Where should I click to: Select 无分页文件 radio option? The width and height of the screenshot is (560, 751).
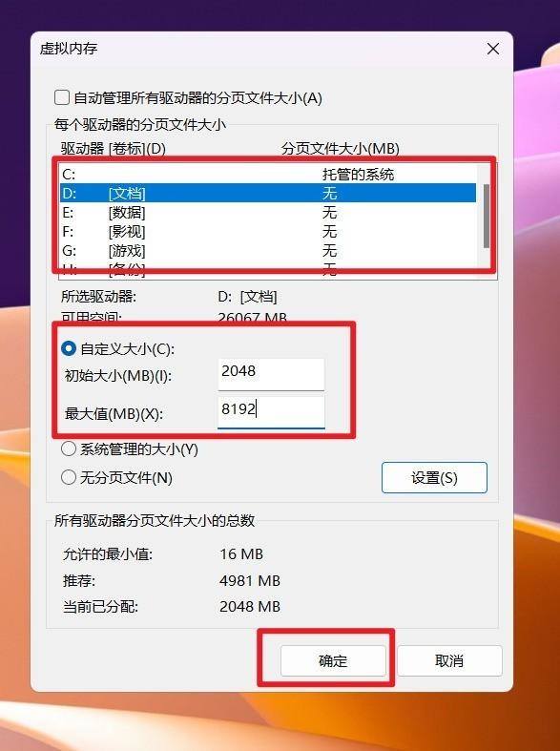click(x=69, y=477)
